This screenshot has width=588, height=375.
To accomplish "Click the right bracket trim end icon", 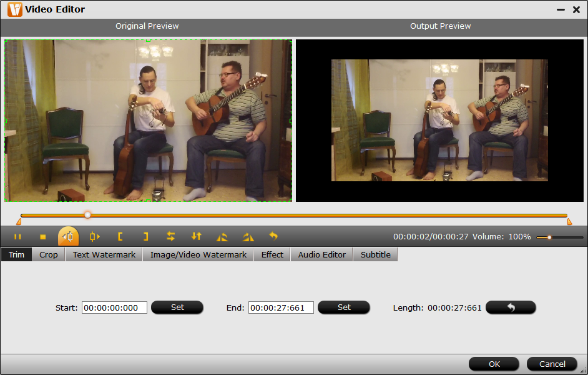I will pos(145,237).
